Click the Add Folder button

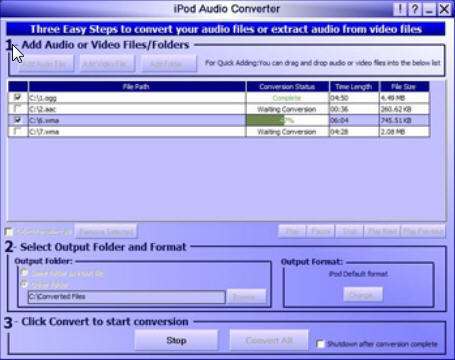point(169,64)
